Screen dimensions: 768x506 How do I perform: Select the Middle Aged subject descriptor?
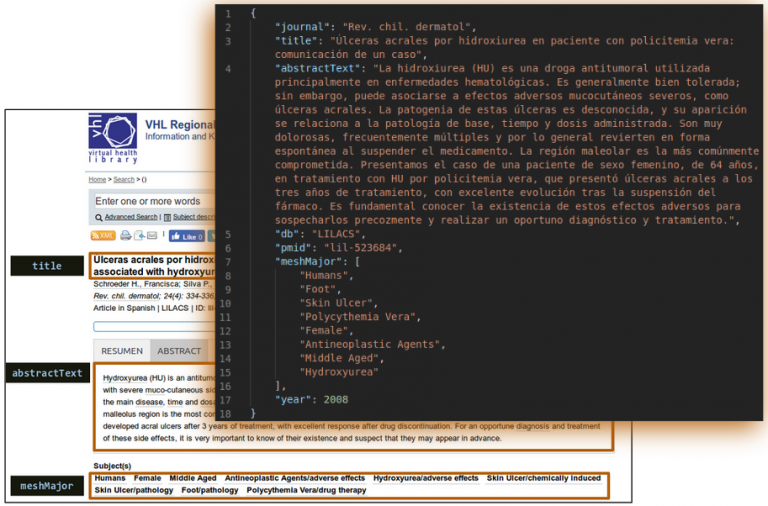pyautogui.click(x=191, y=478)
